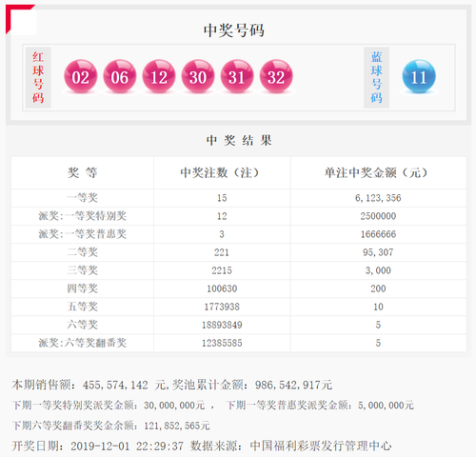This screenshot has height=457, width=476.
Task: Select the sales figure 455,574,142
Action: click(x=115, y=385)
